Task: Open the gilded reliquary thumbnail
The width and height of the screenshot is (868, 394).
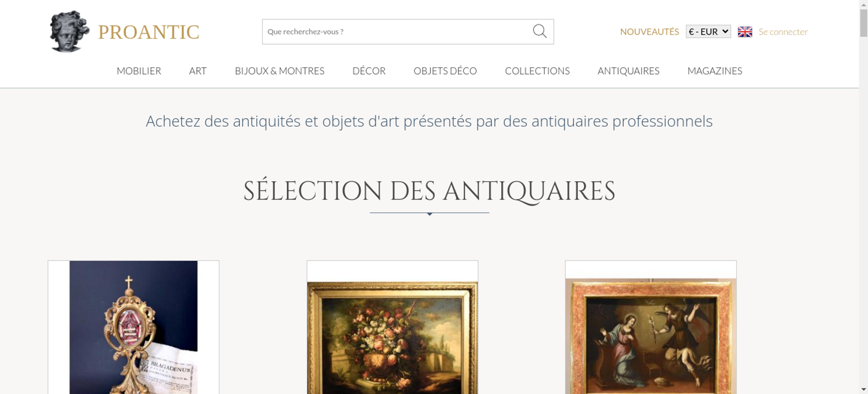Action: coord(133,327)
